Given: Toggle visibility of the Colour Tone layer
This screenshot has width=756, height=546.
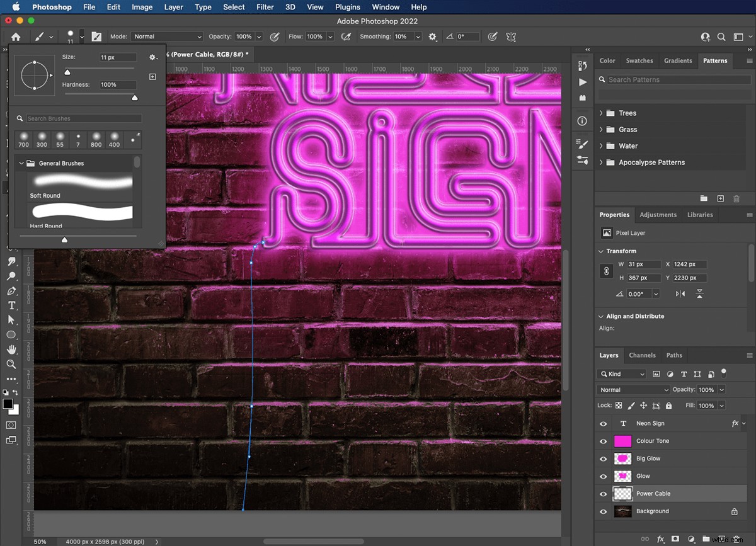Looking at the screenshot, I should [x=603, y=441].
